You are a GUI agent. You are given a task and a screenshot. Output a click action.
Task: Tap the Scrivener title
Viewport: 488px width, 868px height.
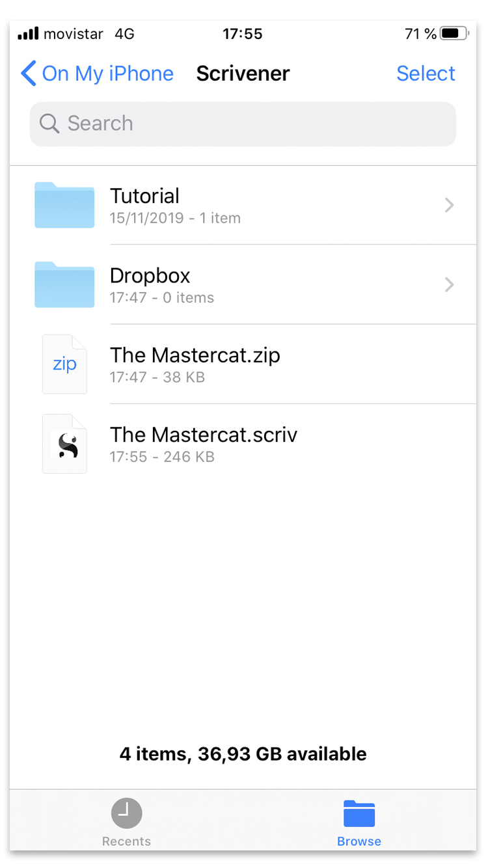[243, 74]
